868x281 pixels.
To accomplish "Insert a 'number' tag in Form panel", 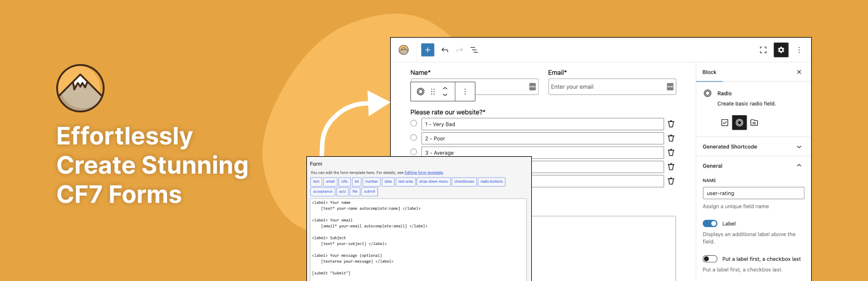I will pos(372,182).
